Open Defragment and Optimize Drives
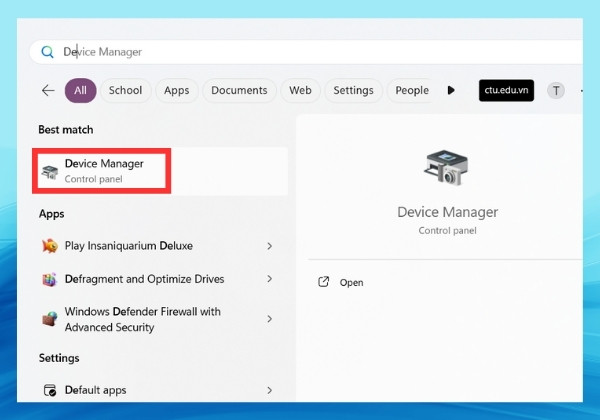Screen dimensions: 600x420 (160, 279)
